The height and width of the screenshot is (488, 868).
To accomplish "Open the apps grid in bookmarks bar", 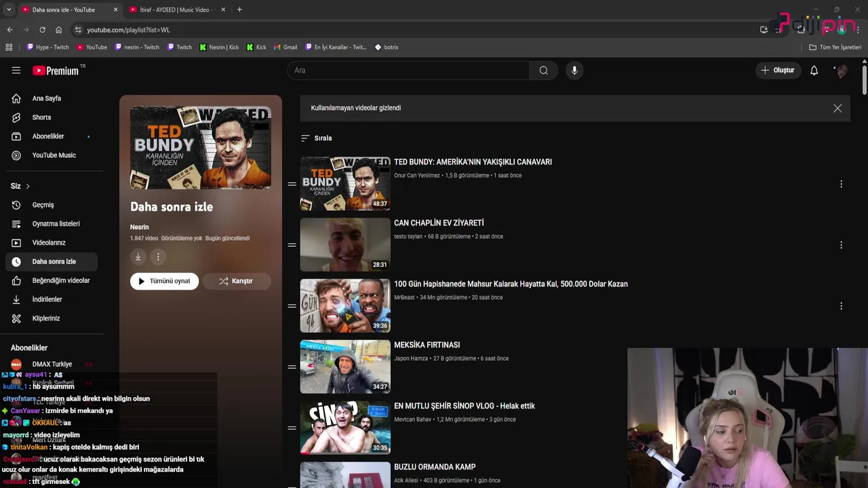I will (x=9, y=47).
